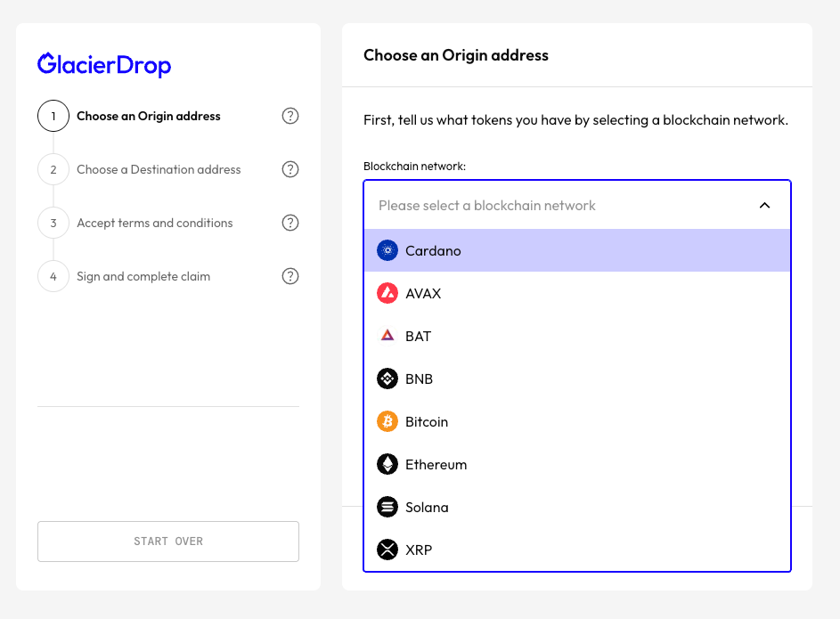The width and height of the screenshot is (840, 619).
Task: Click the START OVER button
Action: [168, 542]
